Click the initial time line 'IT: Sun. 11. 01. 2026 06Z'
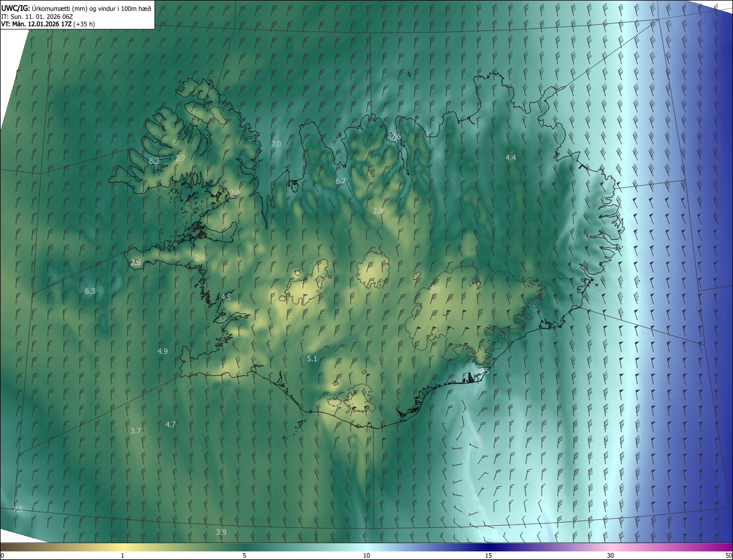Image resolution: width=733 pixels, height=560 pixels. pos(37,16)
